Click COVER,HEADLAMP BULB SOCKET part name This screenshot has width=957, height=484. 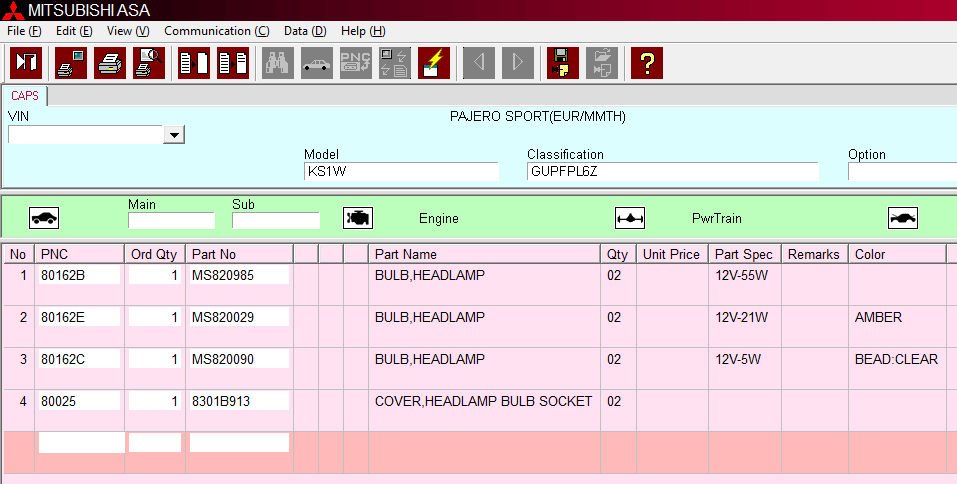tap(483, 401)
